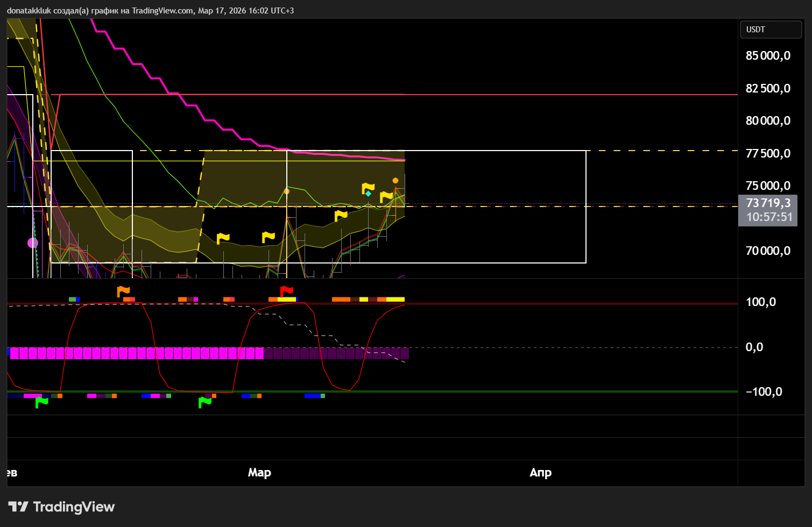Click the 100,0 oscillator scale label
The width and height of the screenshot is (812, 527).
tap(760, 302)
